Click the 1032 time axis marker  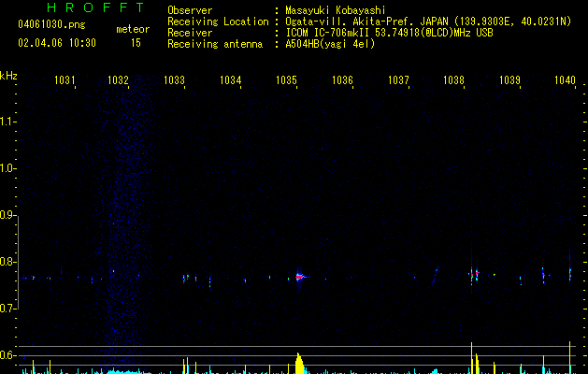118,79
